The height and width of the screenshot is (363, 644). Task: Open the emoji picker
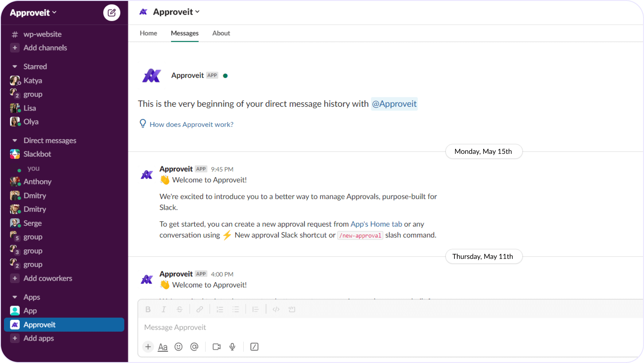pyautogui.click(x=178, y=347)
